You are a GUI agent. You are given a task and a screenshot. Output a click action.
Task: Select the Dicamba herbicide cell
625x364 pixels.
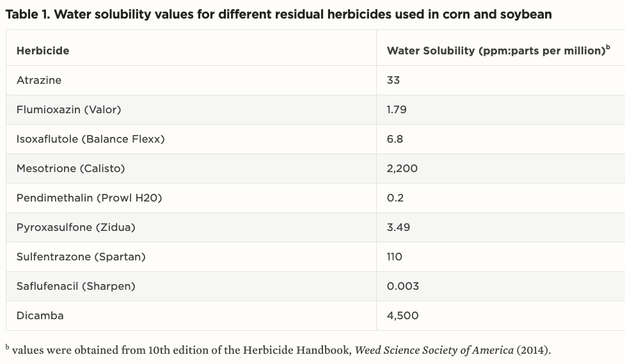(x=40, y=315)
